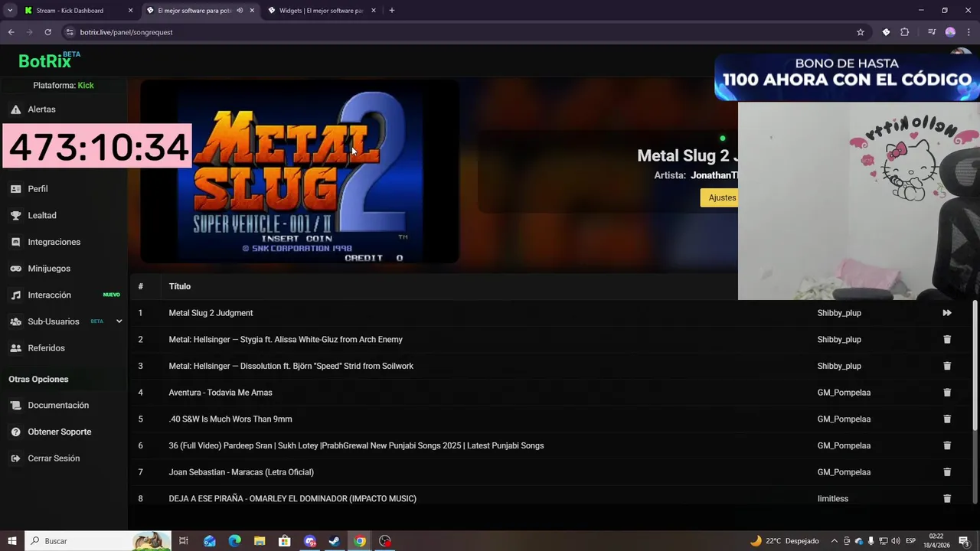
Task: Open the tab search dropdown
Action: 9,11
